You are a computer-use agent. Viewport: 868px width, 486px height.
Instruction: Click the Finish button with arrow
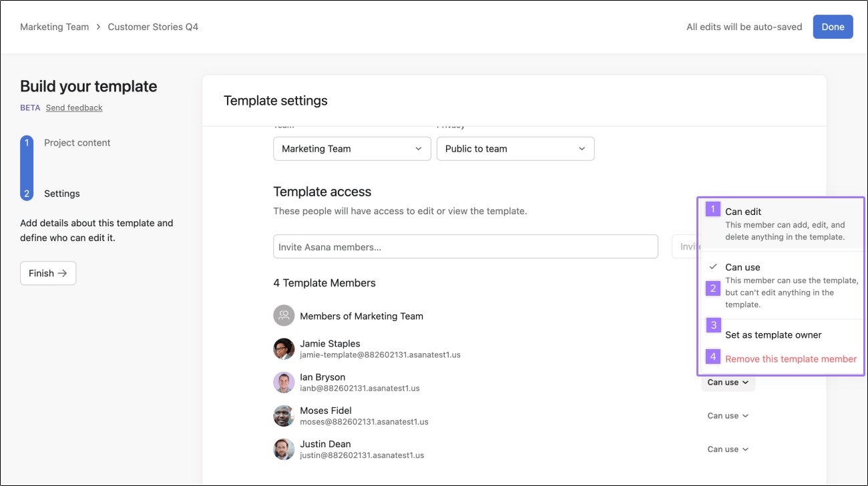point(48,273)
